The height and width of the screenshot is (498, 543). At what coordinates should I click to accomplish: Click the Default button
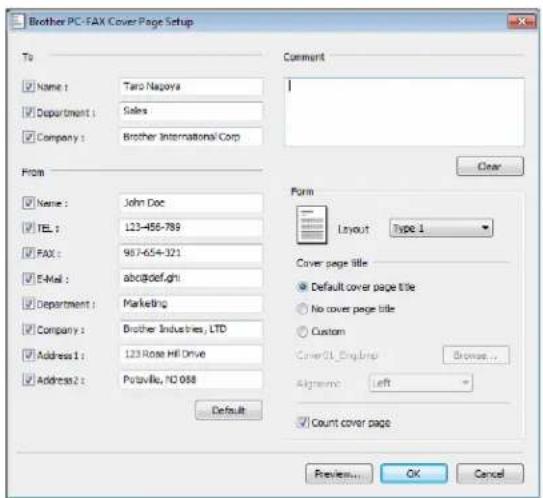click(x=229, y=410)
